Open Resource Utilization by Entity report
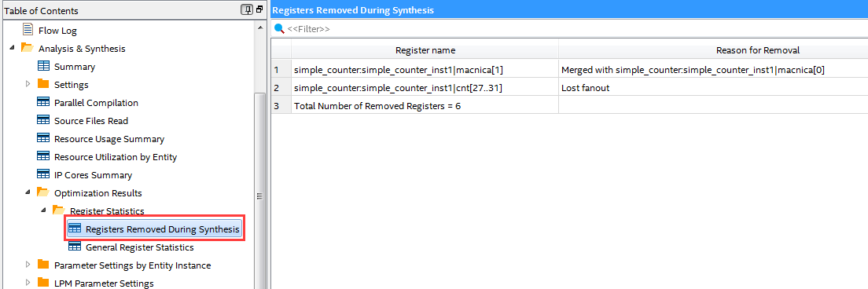Viewport: 868px width, 289px height. tap(115, 157)
